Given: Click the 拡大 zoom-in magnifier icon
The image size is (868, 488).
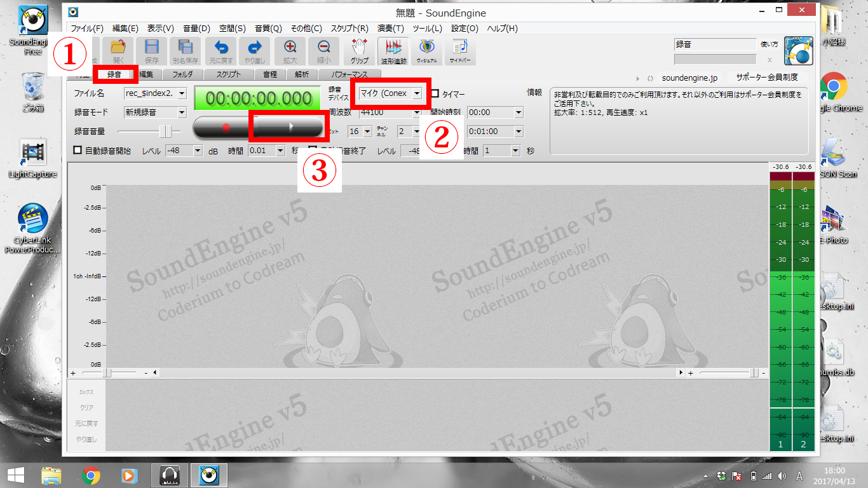Looking at the screenshot, I should click(290, 51).
